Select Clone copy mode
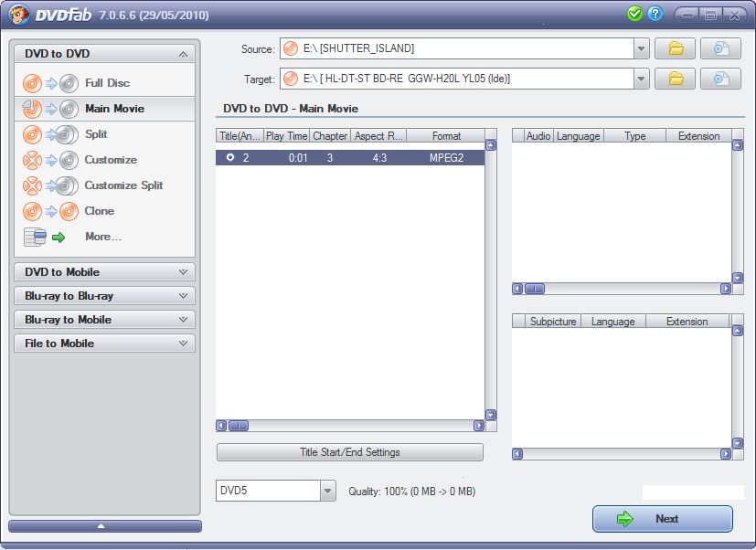Screen dimensions: 756x550 tap(104, 211)
